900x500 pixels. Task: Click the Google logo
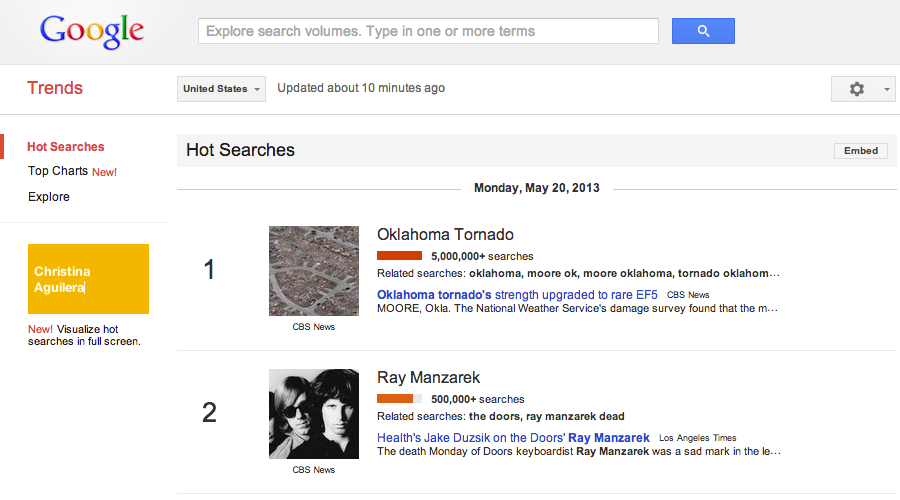click(92, 32)
